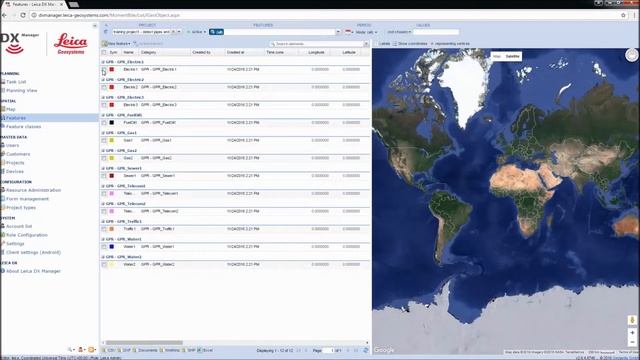
Task: Check the Gas1 row checkbox
Action: (104, 140)
